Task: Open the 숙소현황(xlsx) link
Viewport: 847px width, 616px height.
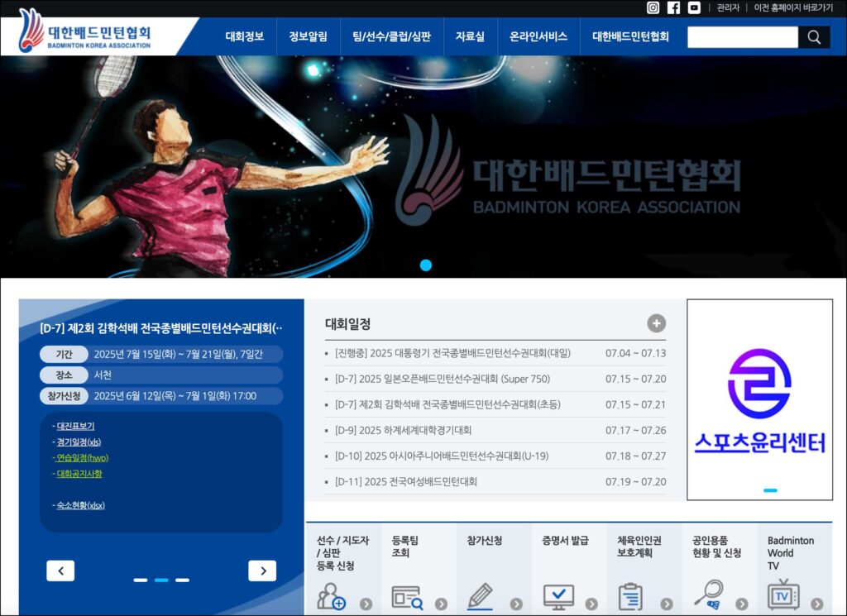Action: click(x=81, y=505)
